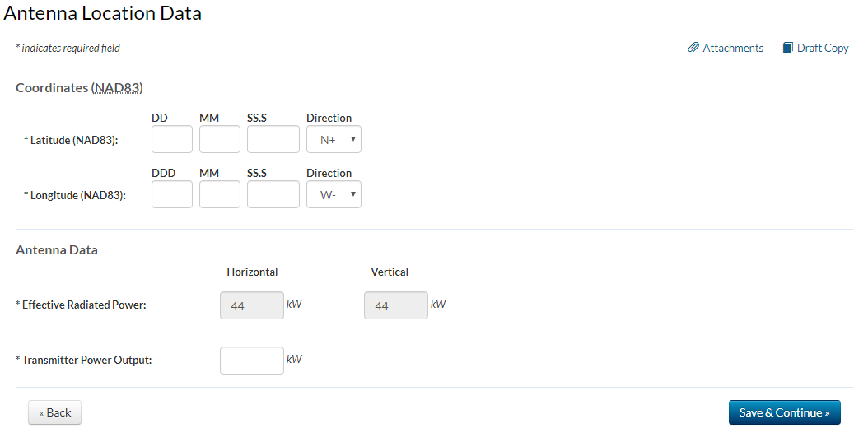The width and height of the screenshot is (868, 447).
Task: Expand the Latitude Direction dropdown
Action: click(334, 140)
